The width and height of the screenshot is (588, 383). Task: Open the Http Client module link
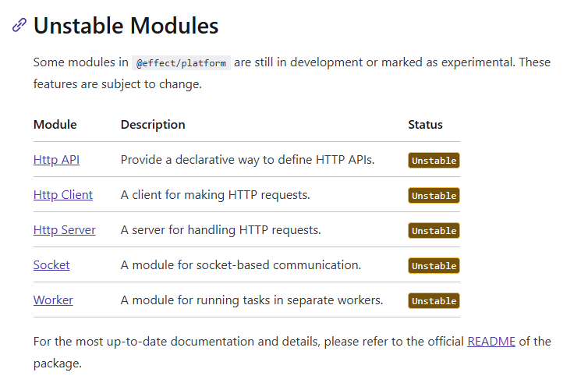pyautogui.click(x=62, y=195)
